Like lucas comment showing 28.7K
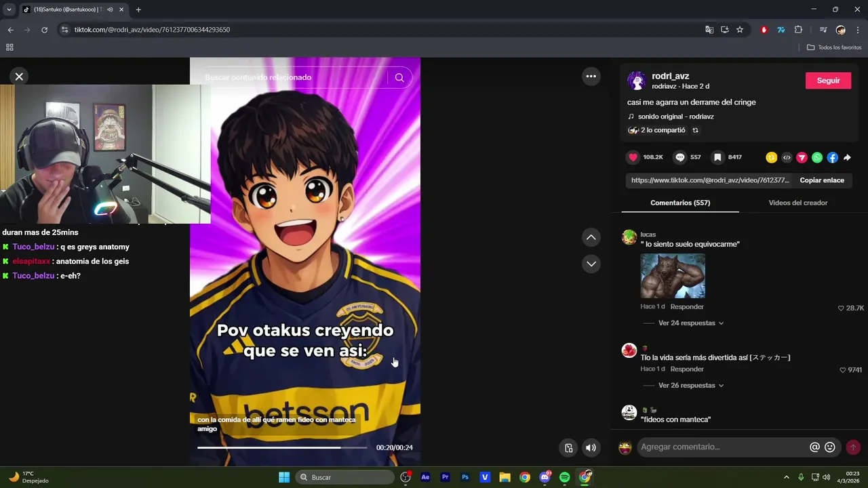The image size is (868, 488). click(841, 308)
